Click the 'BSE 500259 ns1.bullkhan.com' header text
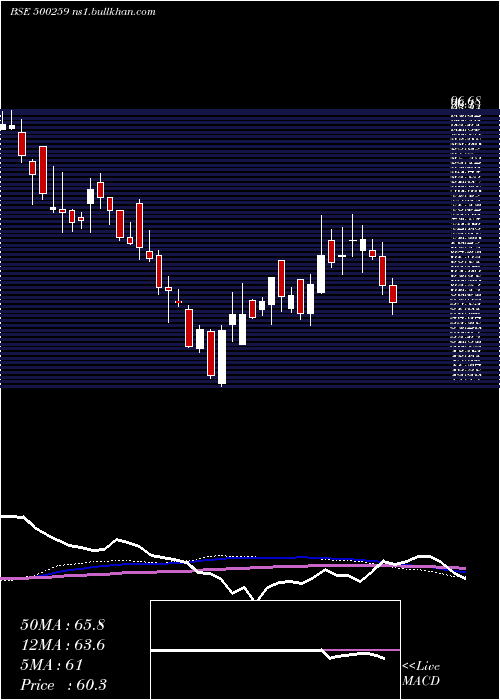 click(83, 12)
